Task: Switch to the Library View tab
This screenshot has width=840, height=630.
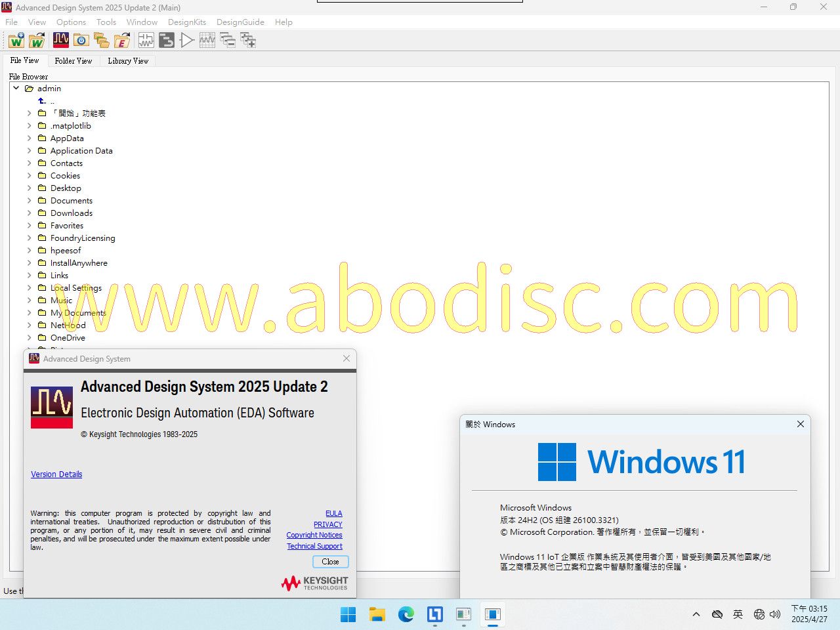Action: (x=128, y=61)
